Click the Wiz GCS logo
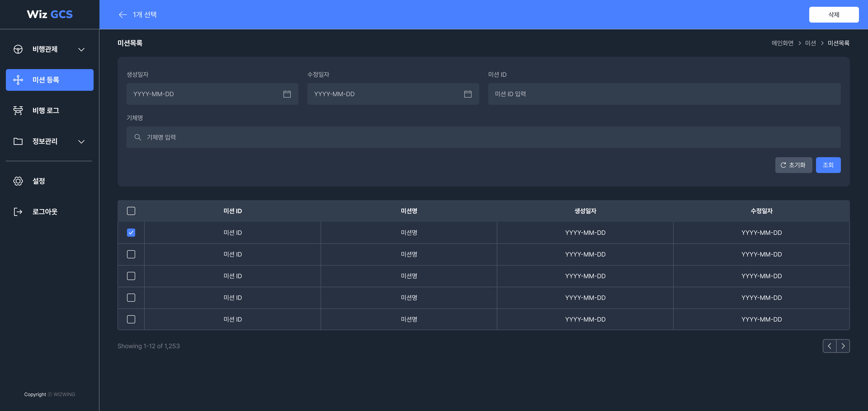Screen dimensions: 868x411 coord(50,14)
